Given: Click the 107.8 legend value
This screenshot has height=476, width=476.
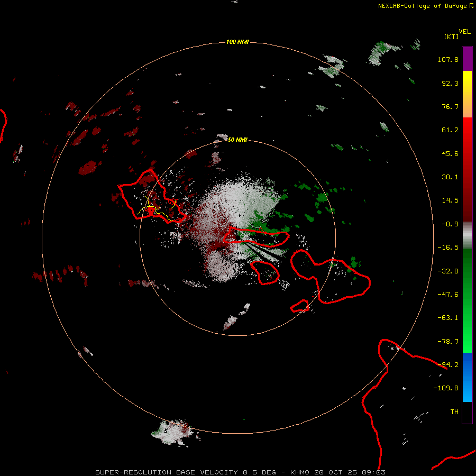Looking at the screenshot, I should coord(448,59).
